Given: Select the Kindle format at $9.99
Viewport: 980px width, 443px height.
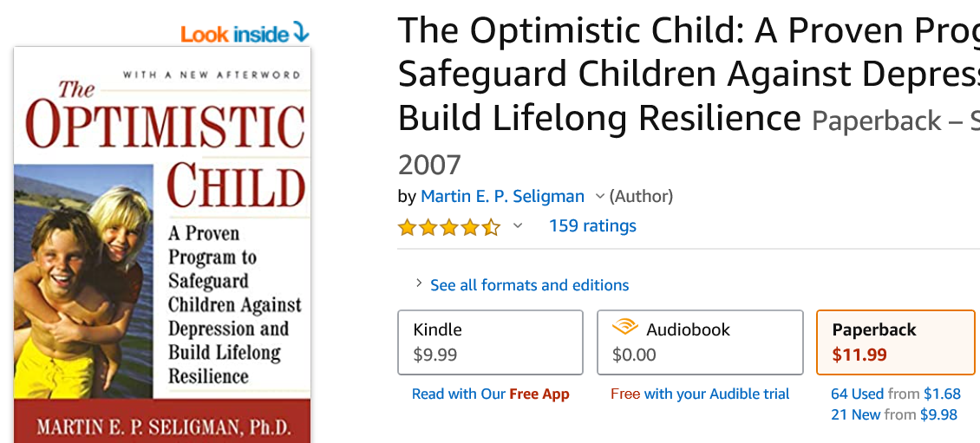Looking at the screenshot, I should 490,342.
